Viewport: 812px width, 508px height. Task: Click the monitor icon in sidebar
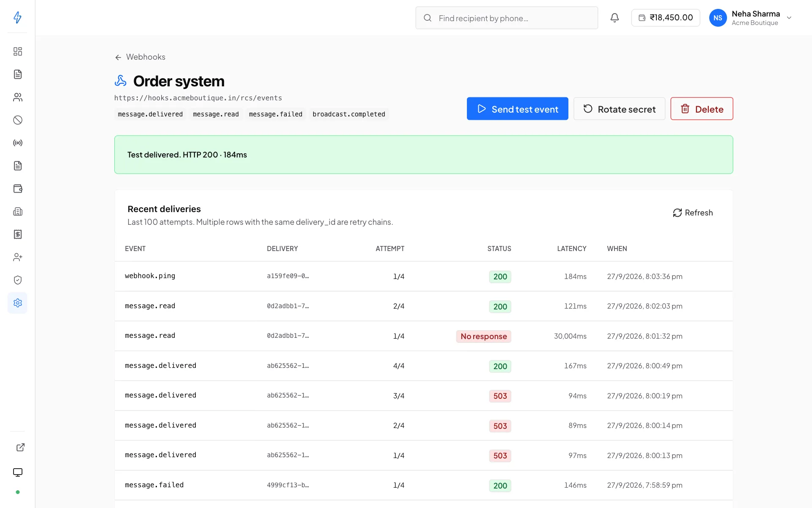(17, 472)
